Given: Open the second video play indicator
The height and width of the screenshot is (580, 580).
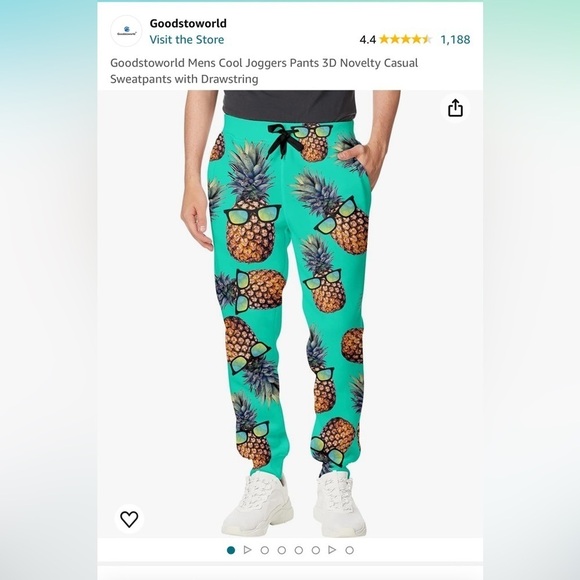Looking at the screenshot, I should point(332,550).
